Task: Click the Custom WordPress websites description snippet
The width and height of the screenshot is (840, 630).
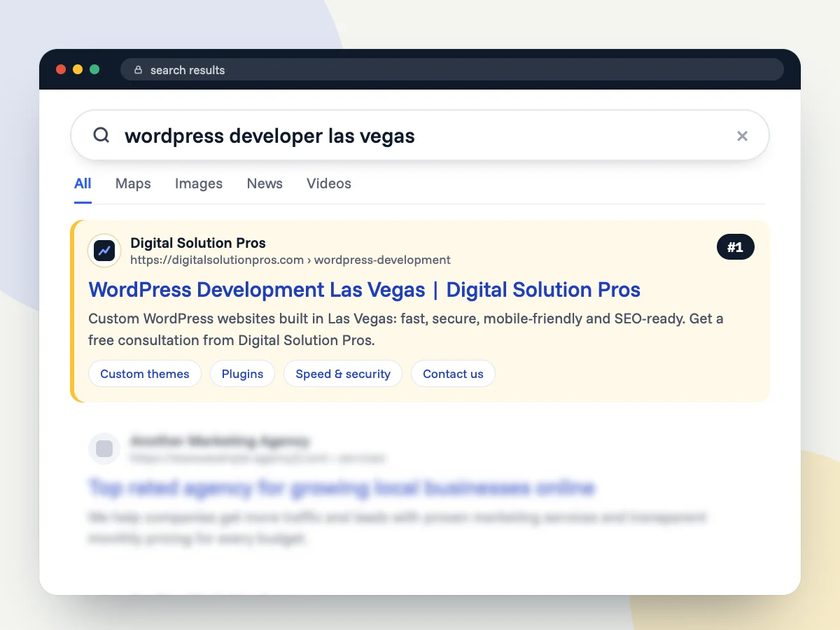Action: click(x=406, y=329)
